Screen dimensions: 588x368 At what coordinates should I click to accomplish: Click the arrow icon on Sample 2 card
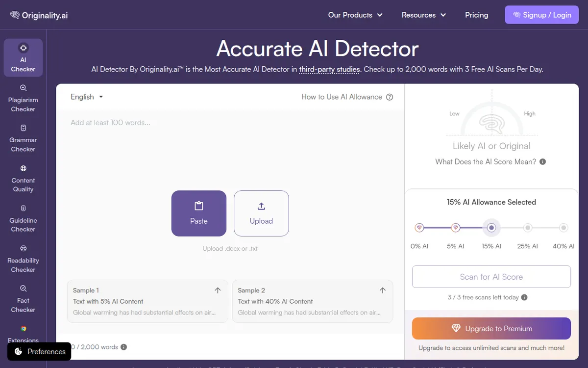click(x=383, y=290)
